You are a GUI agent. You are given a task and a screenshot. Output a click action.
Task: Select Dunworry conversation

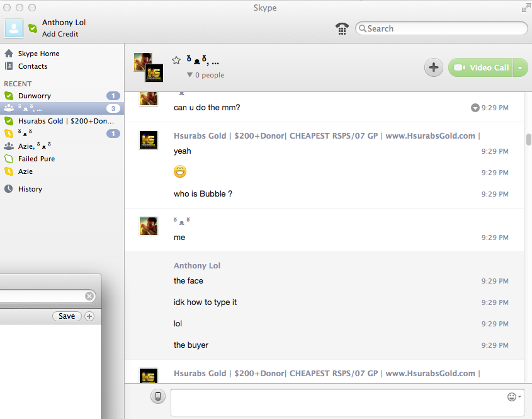coord(62,96)
